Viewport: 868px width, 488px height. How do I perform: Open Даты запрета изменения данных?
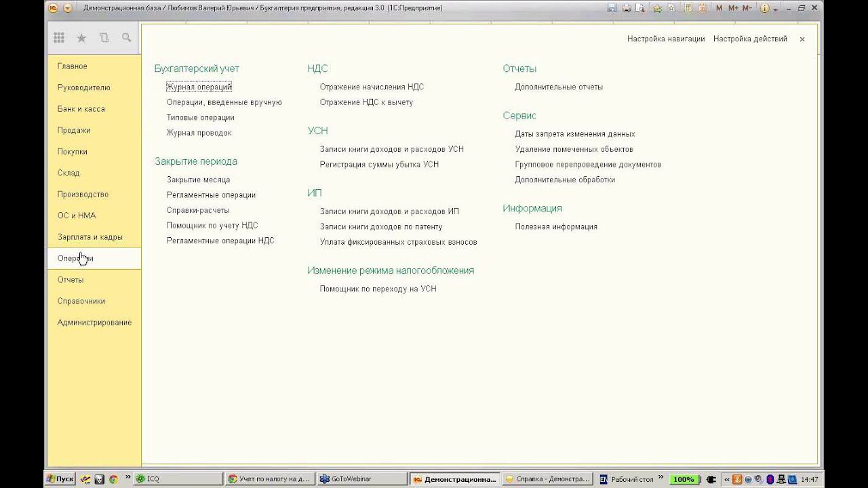pos(575,134)
